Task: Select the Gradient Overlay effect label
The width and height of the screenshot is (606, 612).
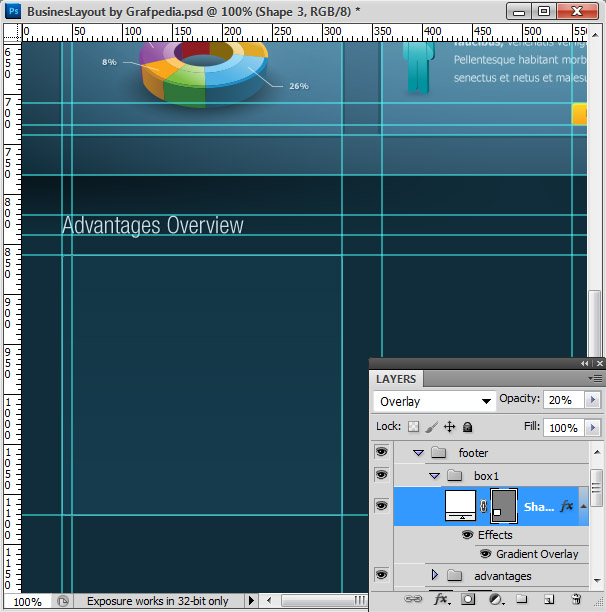Action: click(537, 554)
